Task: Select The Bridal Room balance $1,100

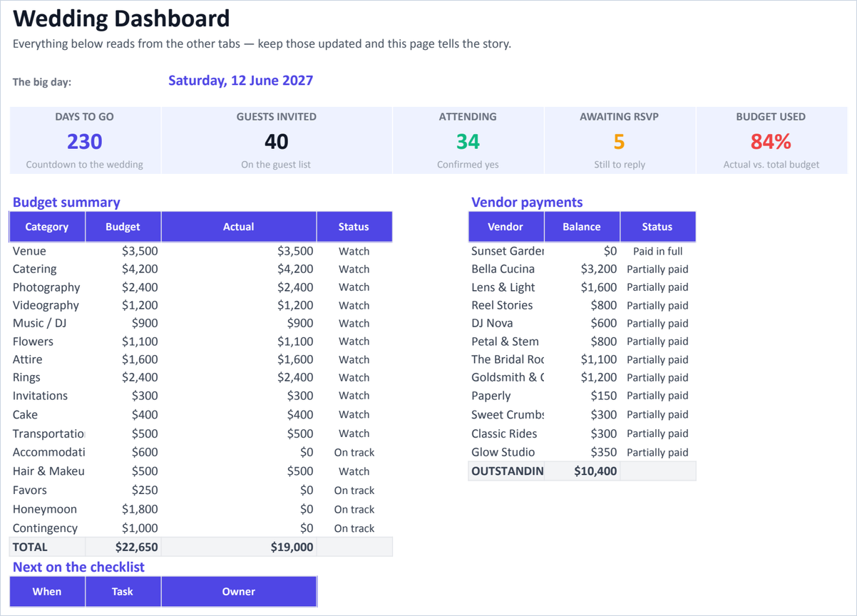Action: pyautogui.click(x=582, y=359)
